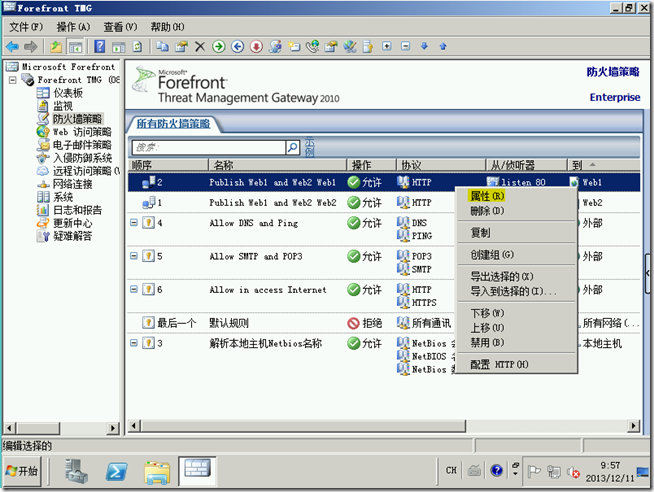Collapse rule 3 Netbios row
Viewport: 654px width, 492px height.
click(x=133, y=343)
